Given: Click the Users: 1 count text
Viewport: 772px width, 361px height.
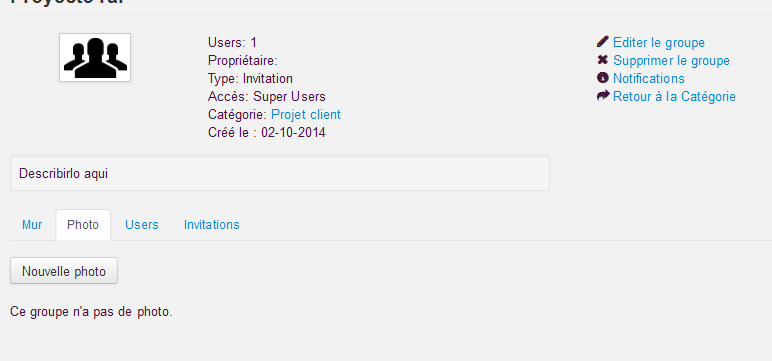Looking at the screenshot, I should [232, 42].
